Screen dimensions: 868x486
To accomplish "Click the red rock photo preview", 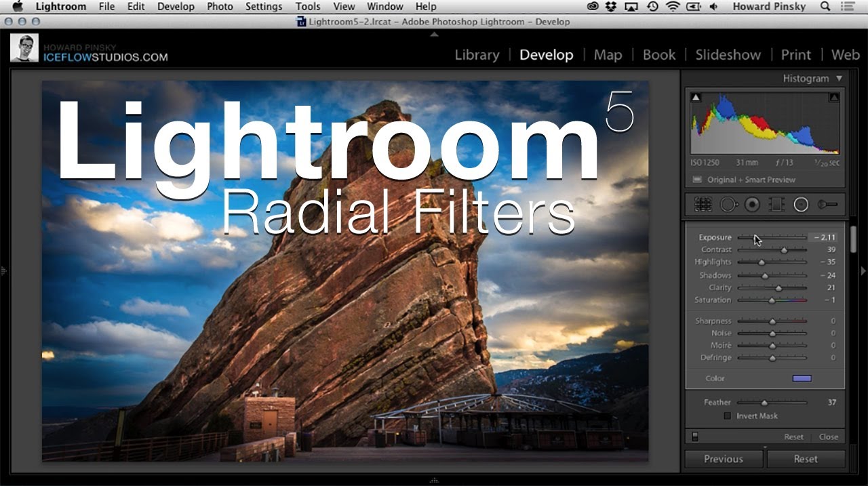I will click(345, 271).
